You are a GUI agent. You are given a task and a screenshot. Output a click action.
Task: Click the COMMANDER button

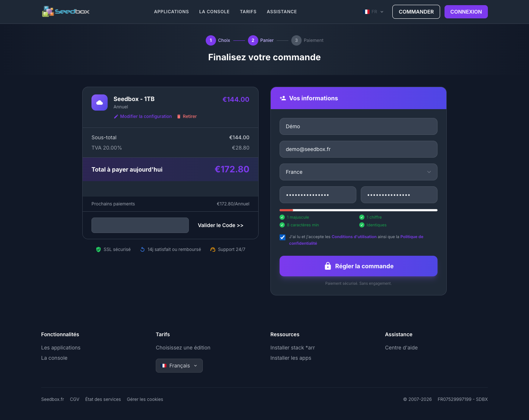tap(416, 12)
